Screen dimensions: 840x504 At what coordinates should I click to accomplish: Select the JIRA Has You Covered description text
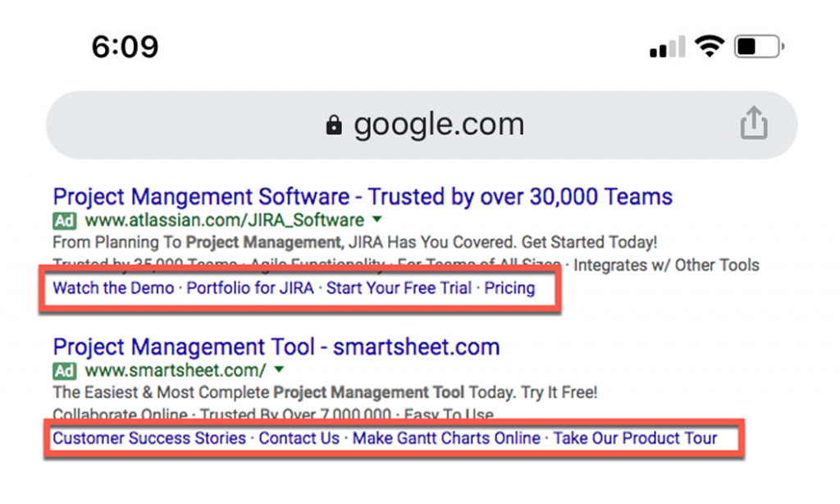[x=354, y=243]
